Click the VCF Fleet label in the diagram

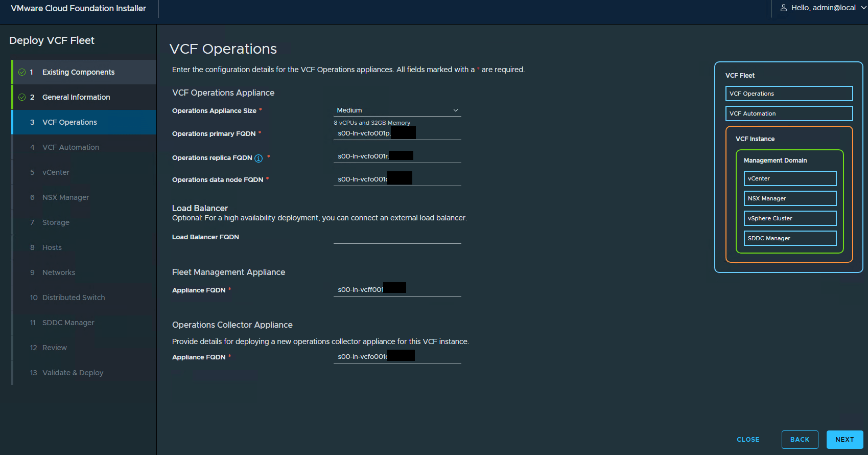click(x=740, y=76)
